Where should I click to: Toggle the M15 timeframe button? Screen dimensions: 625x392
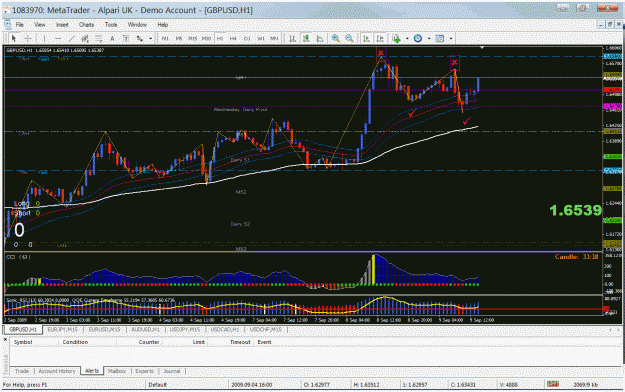pos(193,39)
